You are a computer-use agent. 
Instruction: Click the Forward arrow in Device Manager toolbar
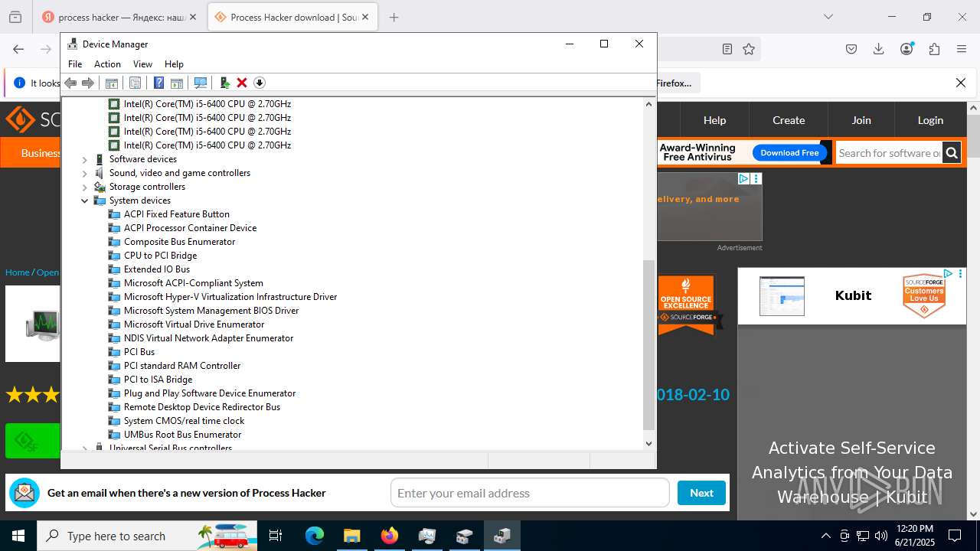pyautogui.click(x=88, y=83)
